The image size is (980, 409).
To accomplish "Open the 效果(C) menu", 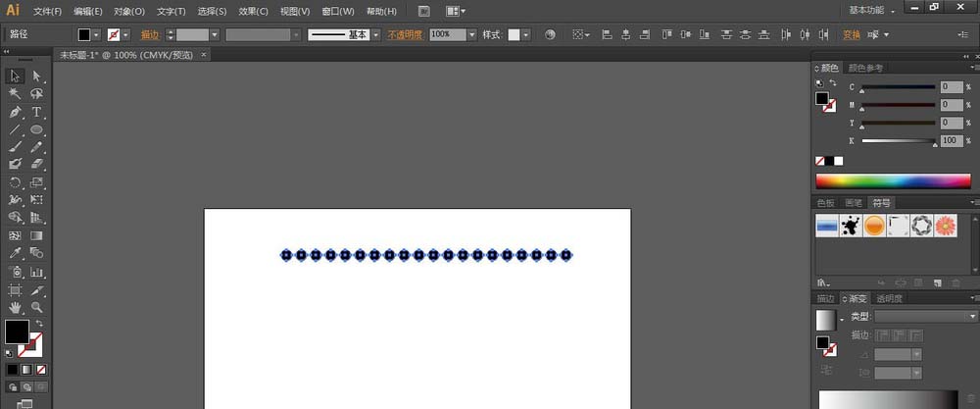I will (x=254, y=11).
